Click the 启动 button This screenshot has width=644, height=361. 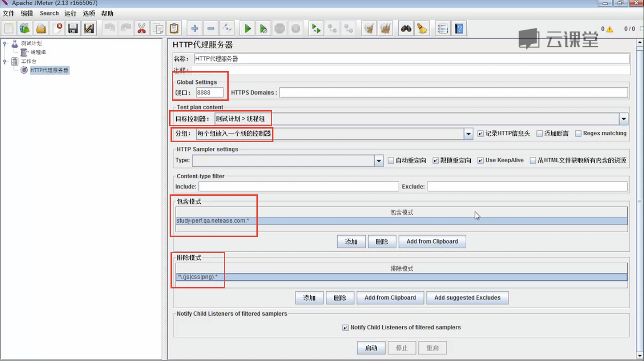(x=371, y=348)
